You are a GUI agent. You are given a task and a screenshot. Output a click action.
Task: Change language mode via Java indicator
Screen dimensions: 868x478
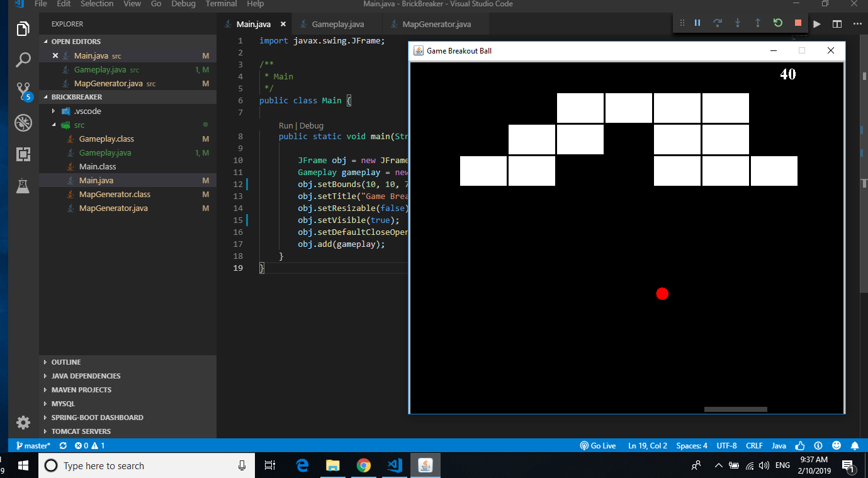779,445
